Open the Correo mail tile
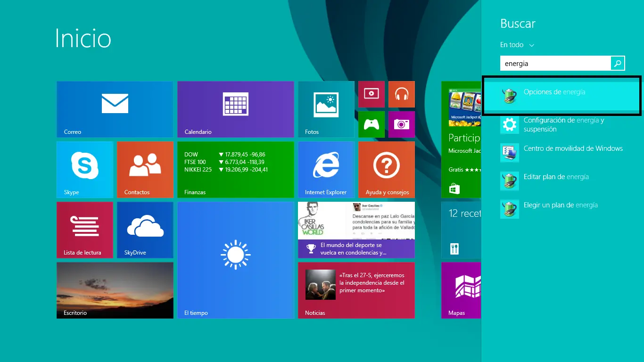The width and height of the screenshot is (644, 362). coord(115,109)
